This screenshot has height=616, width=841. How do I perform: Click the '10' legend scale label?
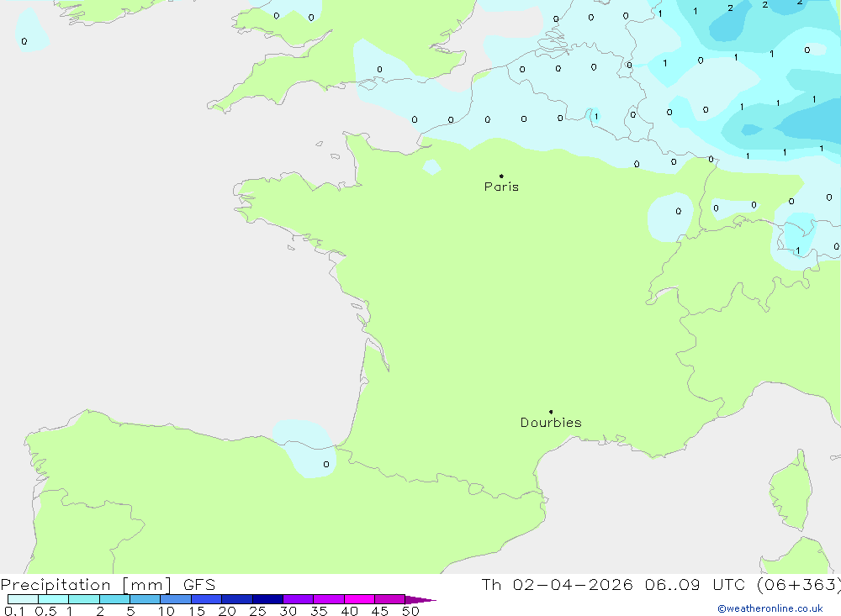(x=167, y=611)
